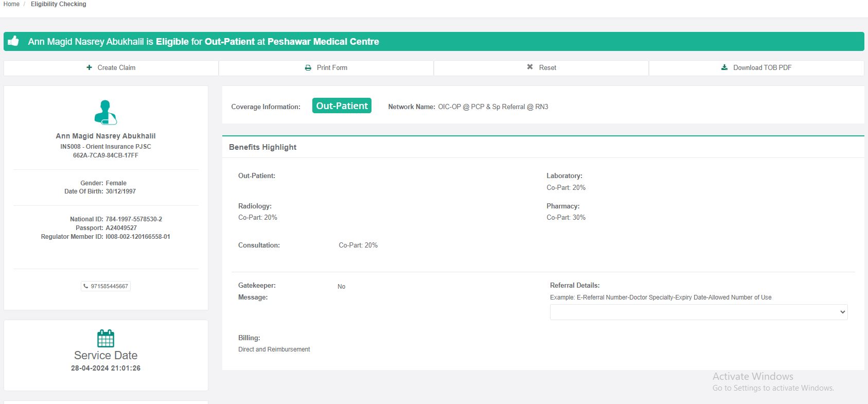Click the Service Date timestamp 28-04-2024
The width and height of the screenshot is (868, 404).
105,368
